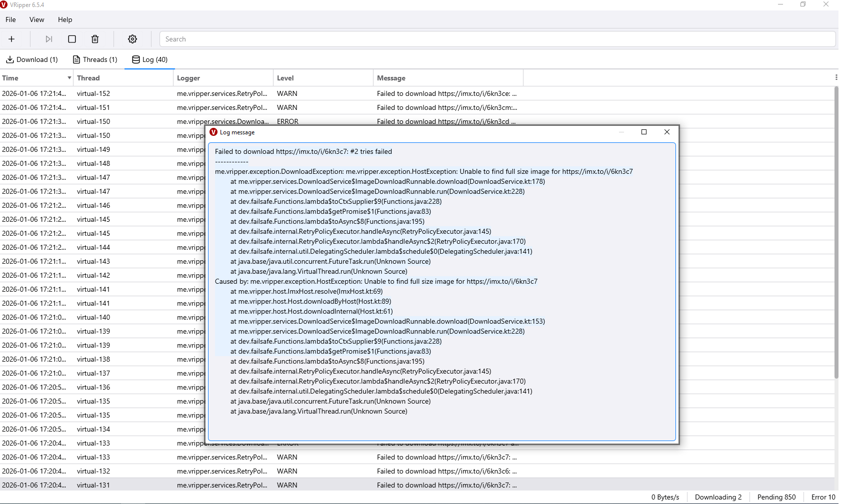Close the Log message dialog
The image size is (846, 504).
click(x=667, y=132)
